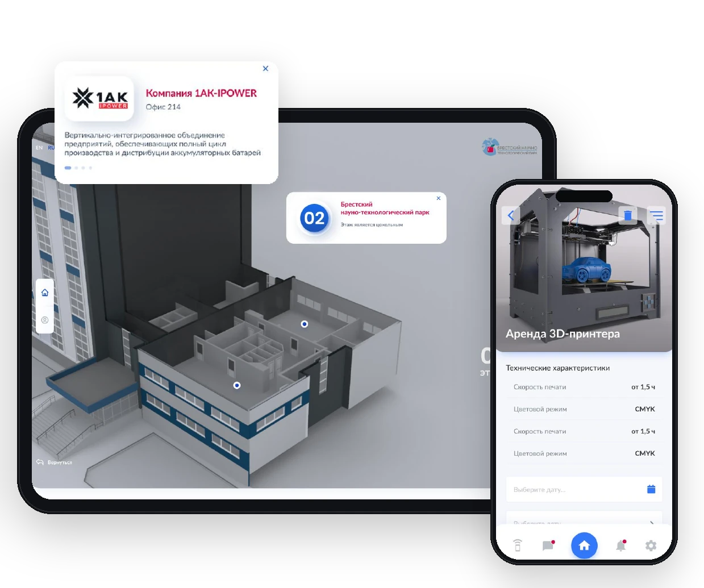Image resolution: width=704 pixels, height=588 pixels.
Task: Click the Брестский науно-технологический парк title
Action: [385, 208]
